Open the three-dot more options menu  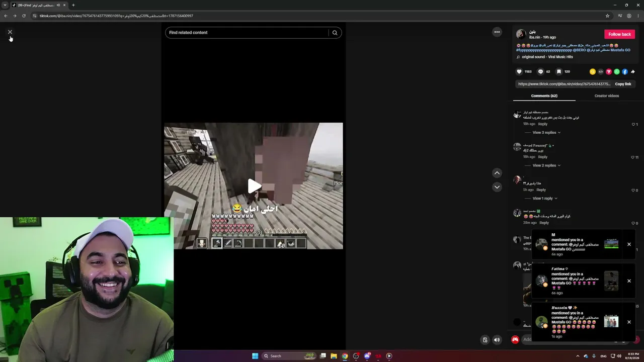(497, 32)
